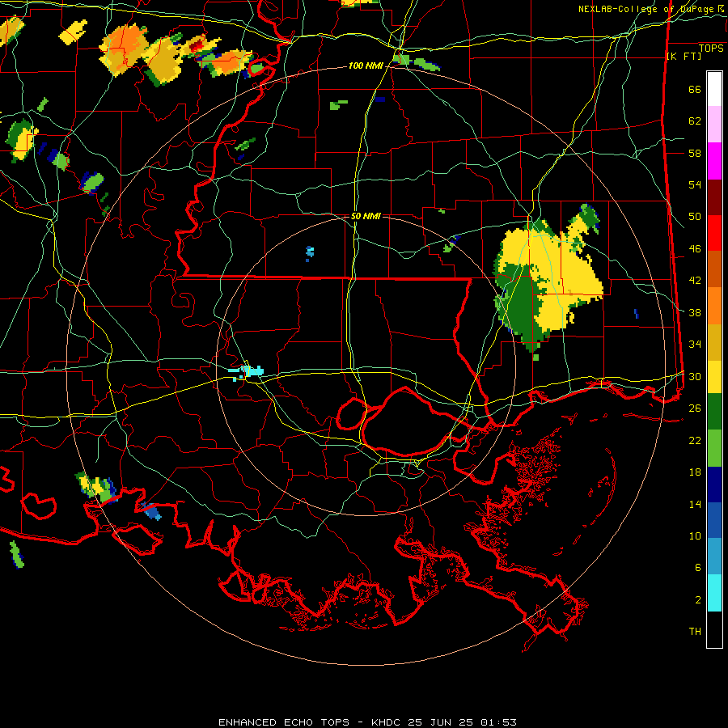Image resolution: width=728 pixels, height=728 pixels.
Task: Click the legend value 18
Action: coord(695,472)
